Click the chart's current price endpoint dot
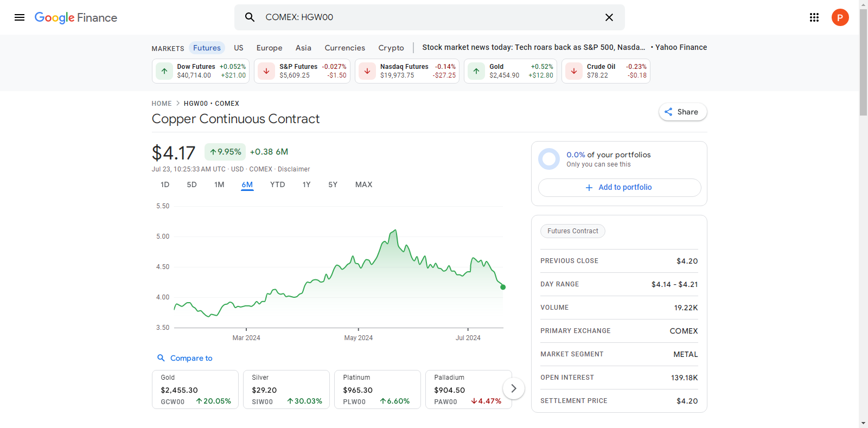Viewport: 868px width, 428px height. (x=503, y=287)
